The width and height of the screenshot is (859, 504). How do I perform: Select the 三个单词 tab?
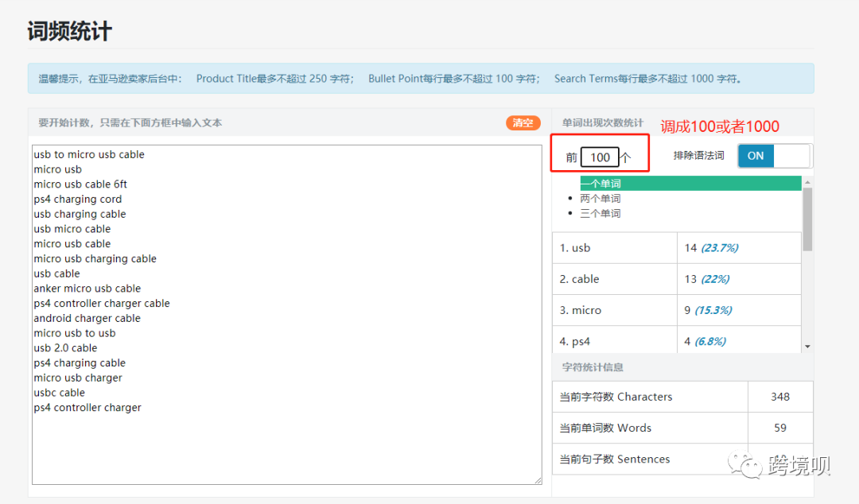tap(601, 213)
